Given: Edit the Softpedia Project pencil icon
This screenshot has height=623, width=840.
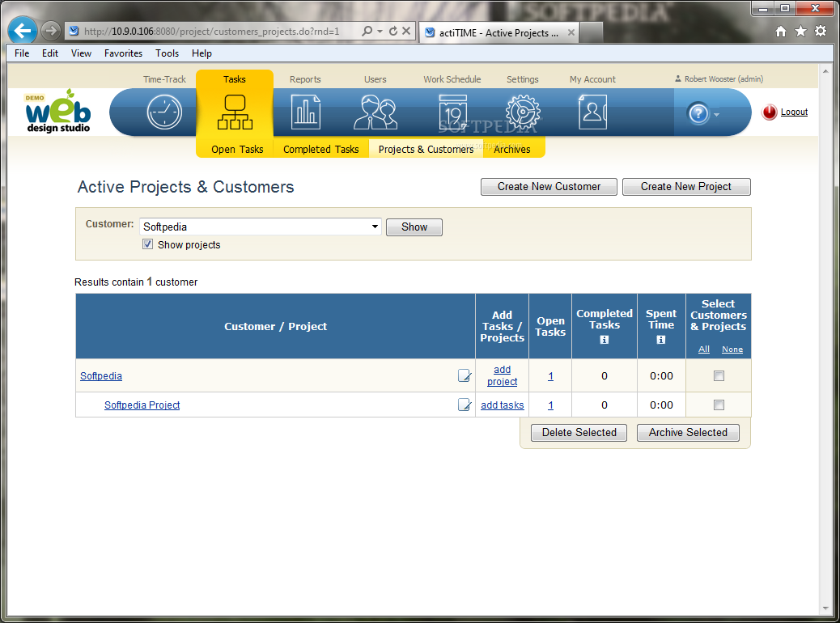Looking at the screenshot, I should [465, 405].
